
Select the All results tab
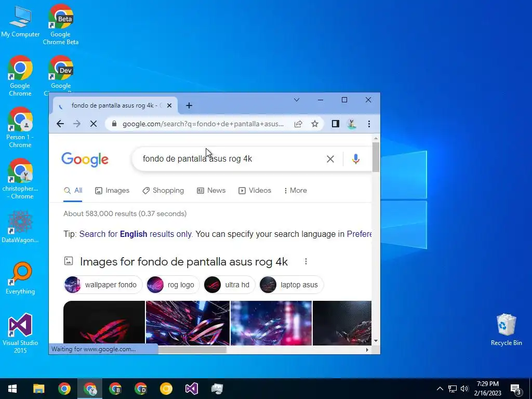pos(73,190)
